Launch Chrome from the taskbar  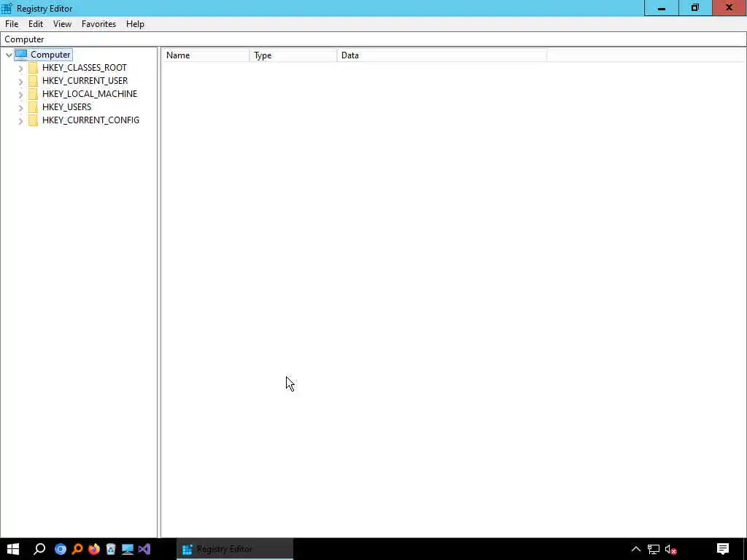click(61, 550)
